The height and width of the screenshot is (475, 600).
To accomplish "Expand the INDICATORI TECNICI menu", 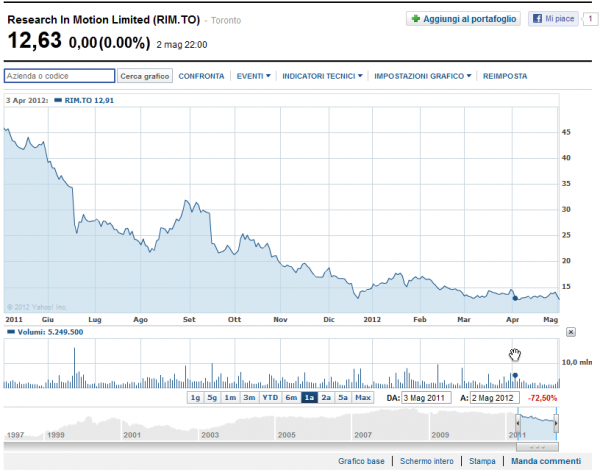I will coord(322,76).
